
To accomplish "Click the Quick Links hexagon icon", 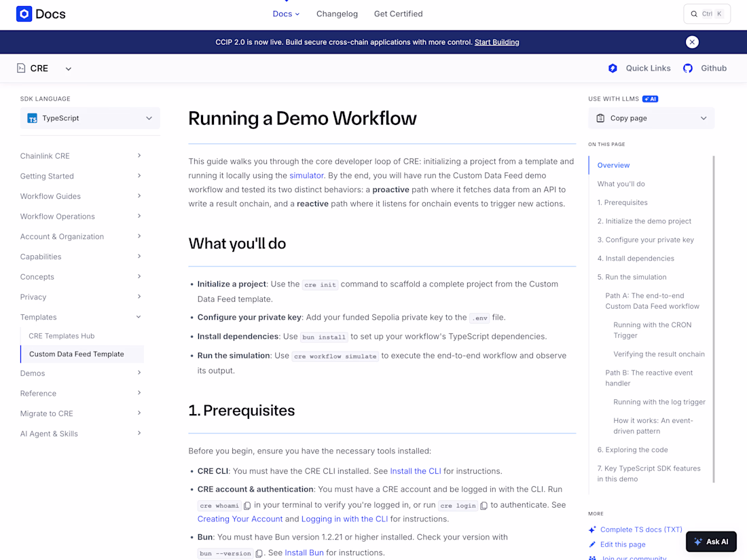I will 613,68.
